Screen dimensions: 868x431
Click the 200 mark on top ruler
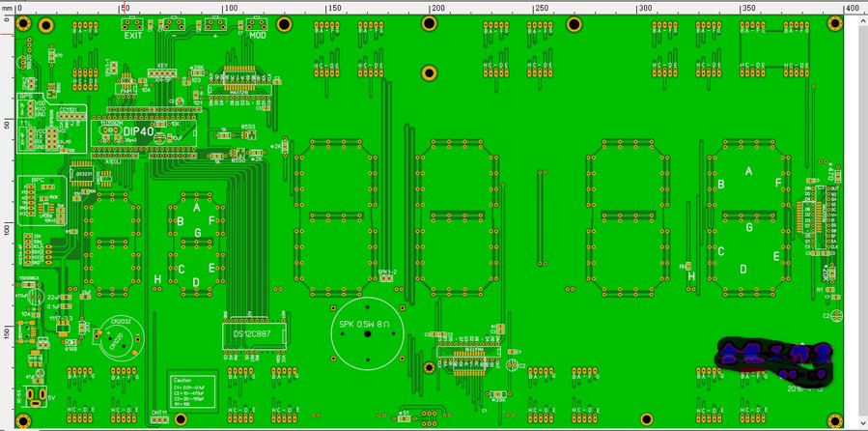click(436, 8)
